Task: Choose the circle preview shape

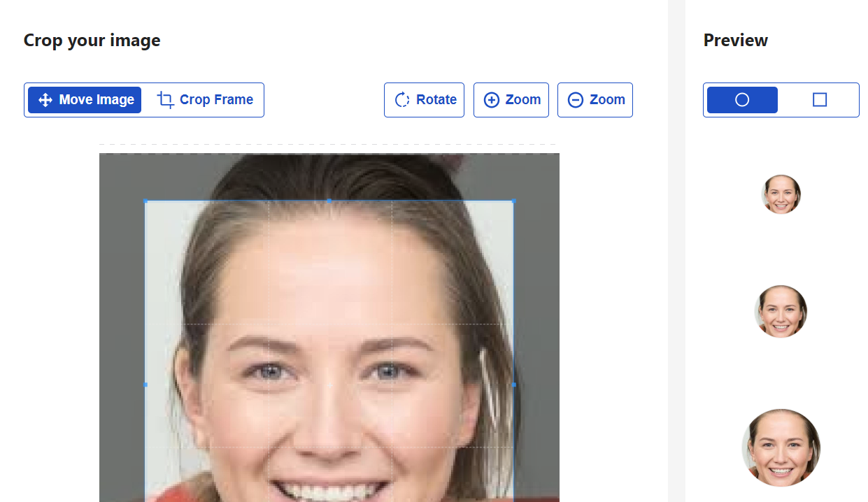Action: [742, 100]
